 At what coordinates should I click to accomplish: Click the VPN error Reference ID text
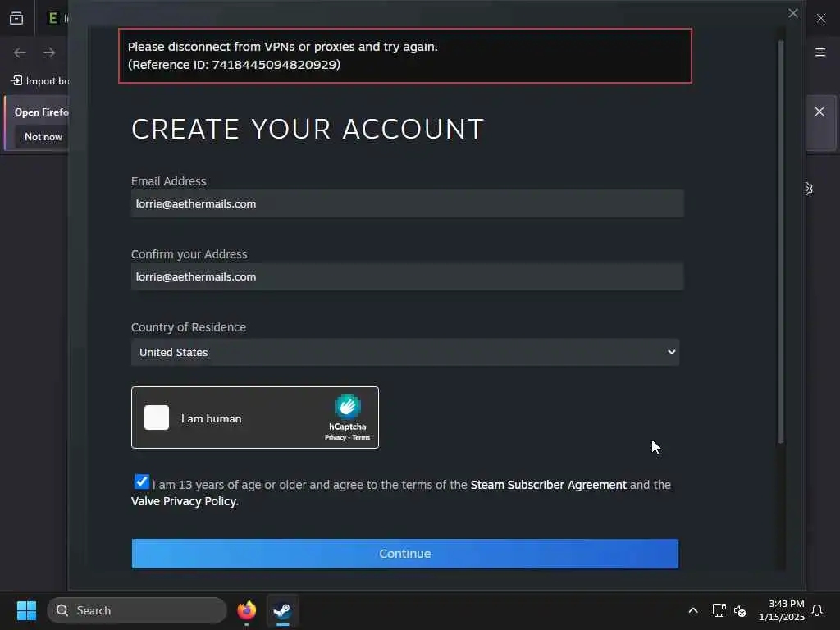click(234, 65)
